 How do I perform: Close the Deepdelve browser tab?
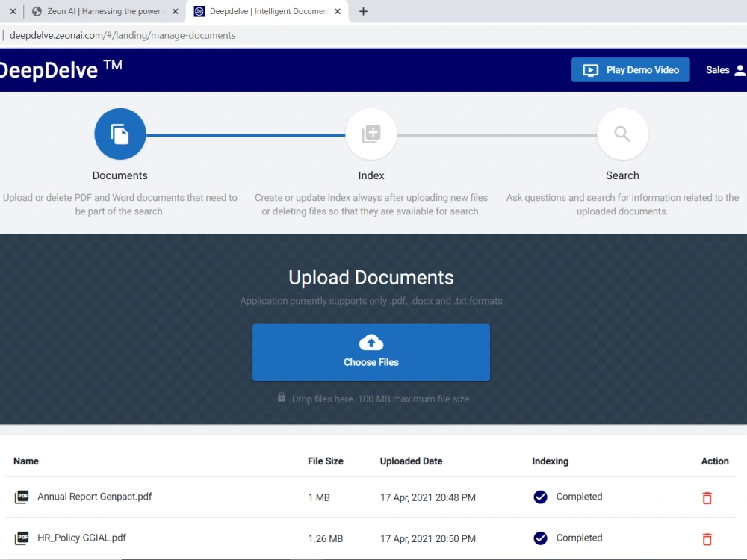click(338, 11)
